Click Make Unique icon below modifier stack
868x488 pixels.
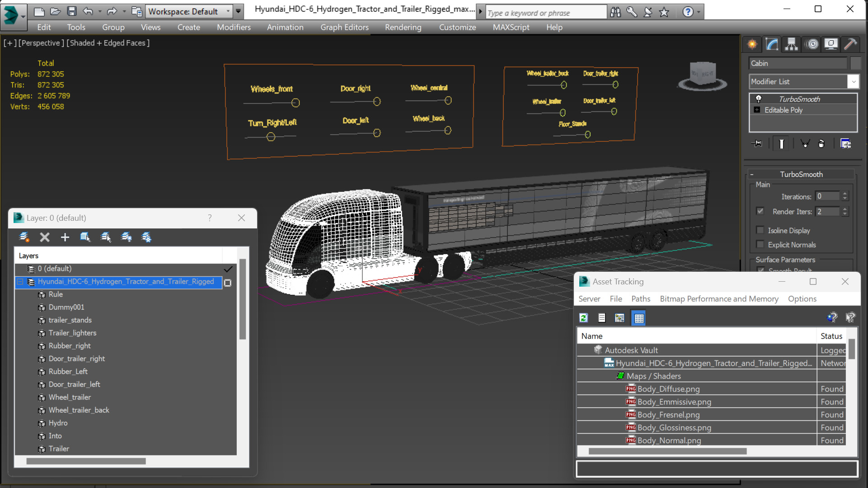[805, 144]
